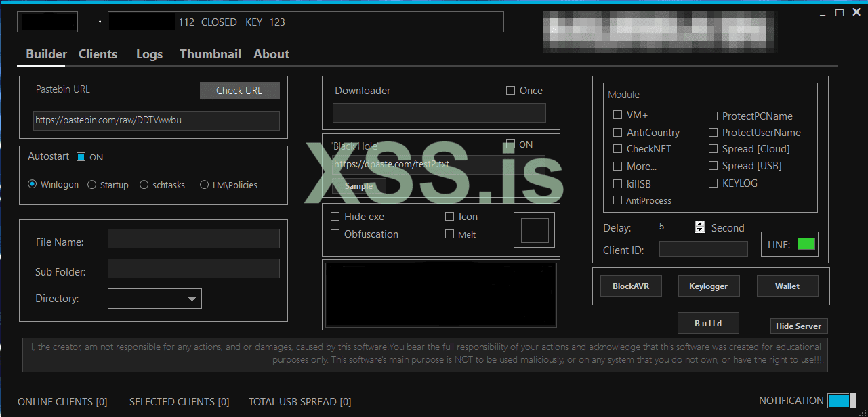The width and height of the screenshot is (868, 417).
Task: Enable the Downloader Once checkbox
Action: pos(511,91)
